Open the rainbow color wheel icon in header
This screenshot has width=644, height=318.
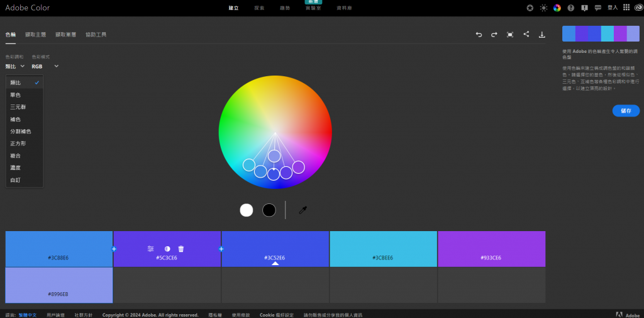(557, 8)
